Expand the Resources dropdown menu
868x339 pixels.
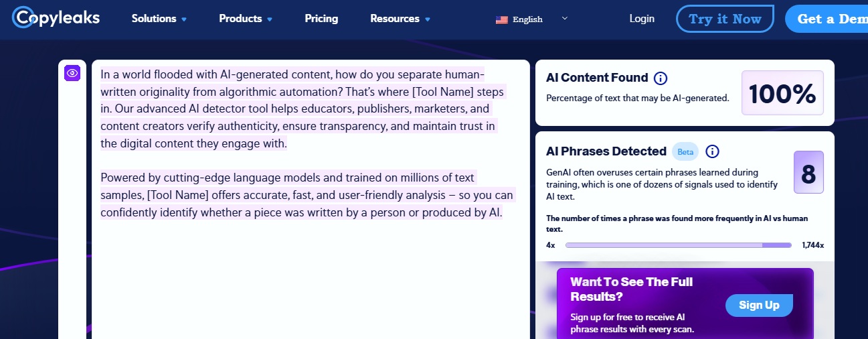(400, 19)
